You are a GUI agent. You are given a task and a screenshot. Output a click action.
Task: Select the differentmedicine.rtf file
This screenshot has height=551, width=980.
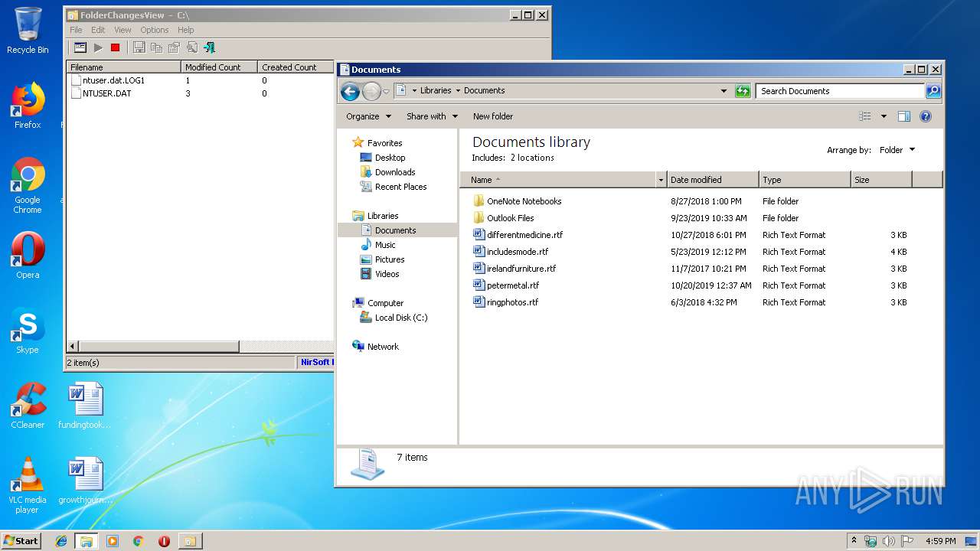(x=524, y=235)
